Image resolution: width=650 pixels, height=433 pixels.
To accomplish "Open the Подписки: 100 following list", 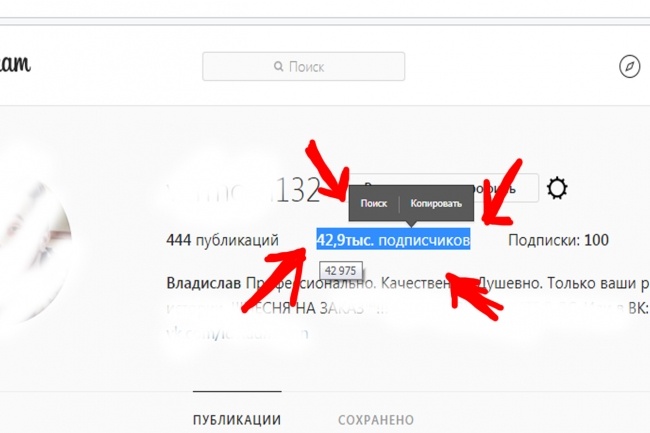I will tap(558, 240).
